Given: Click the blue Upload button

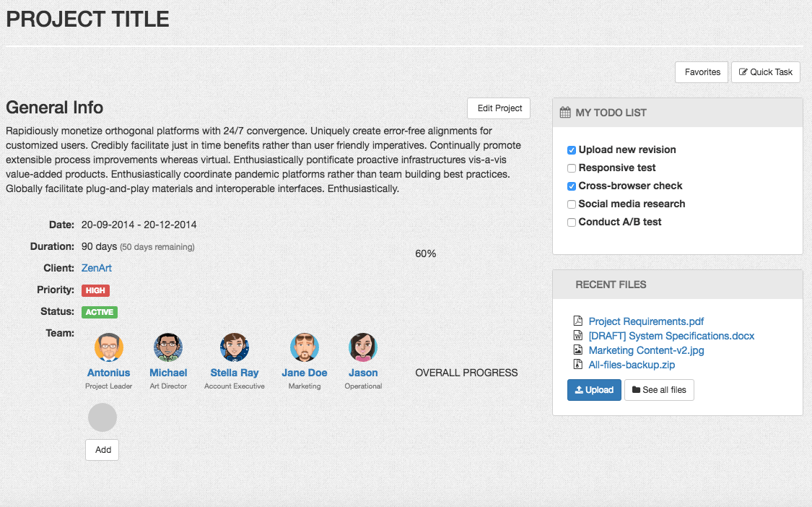Looking at the screenshot, I should pos(594,389).
